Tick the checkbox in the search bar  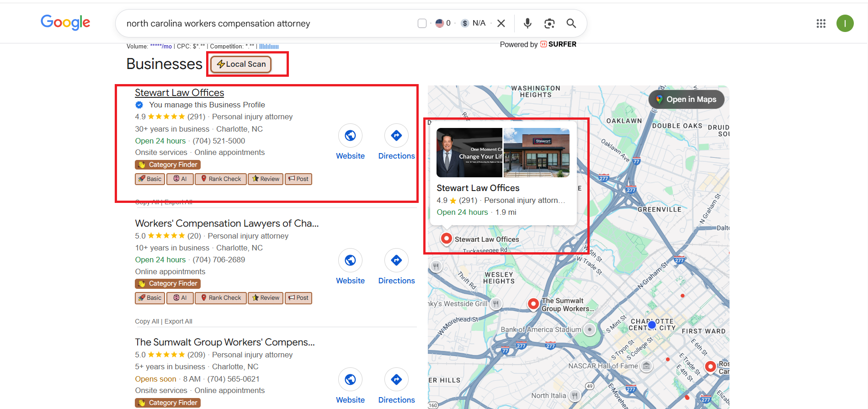[422, 23]
